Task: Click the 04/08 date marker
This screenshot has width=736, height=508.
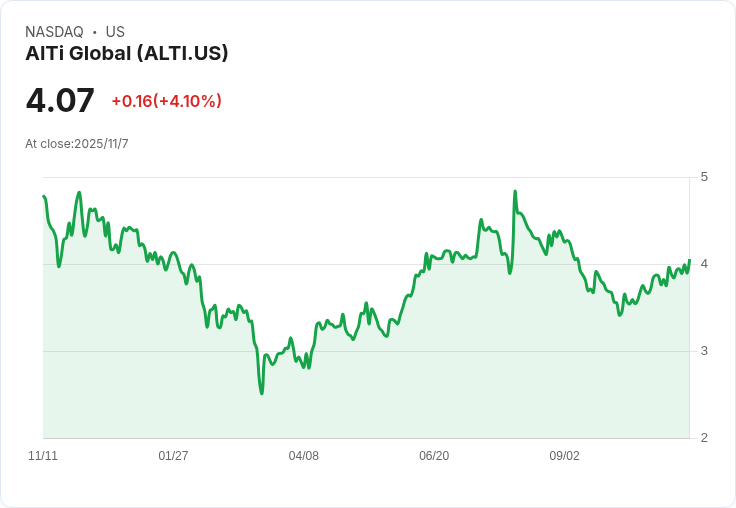Action: point(304,455)
